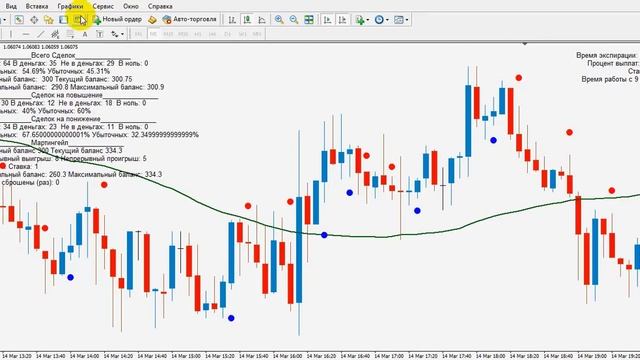Select the trendline drawing tool
This screenshot has height=360, width=640.
pos(40,34)
